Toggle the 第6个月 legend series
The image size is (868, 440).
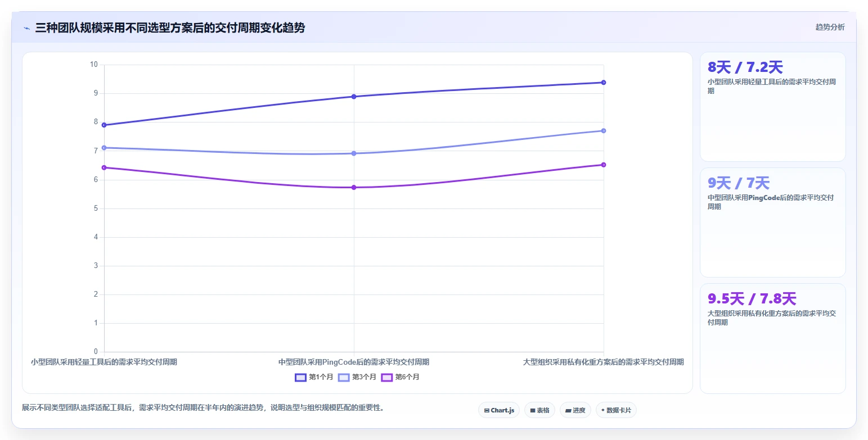click(x=401, y=377)
